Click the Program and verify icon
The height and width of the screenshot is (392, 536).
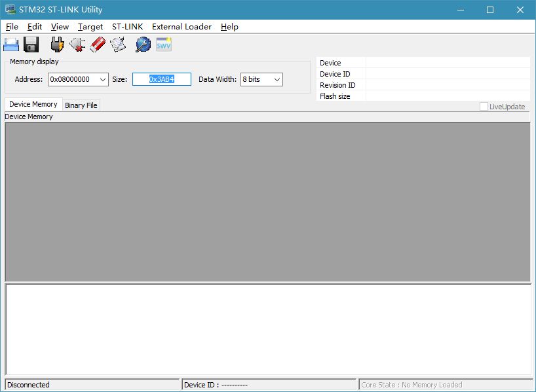click(118, 45)
